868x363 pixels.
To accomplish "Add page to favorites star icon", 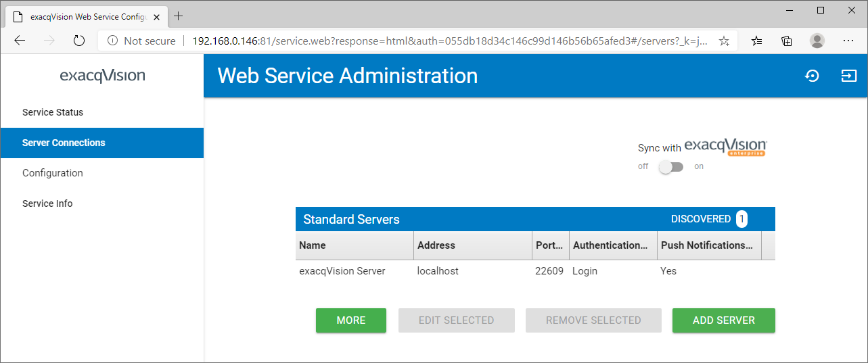I will click(723, 41).
